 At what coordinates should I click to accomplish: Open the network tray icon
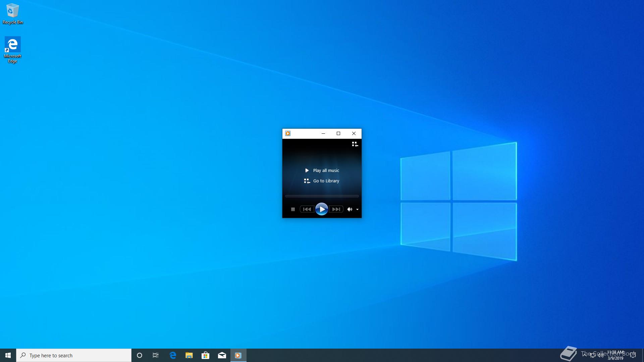coord(593,355)
